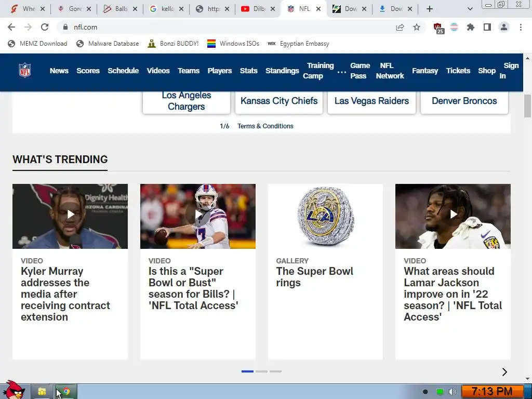Viewport: 532px width, 399px height.
Task: Open the Game Pass navigation link
Action: click(360, 71)
